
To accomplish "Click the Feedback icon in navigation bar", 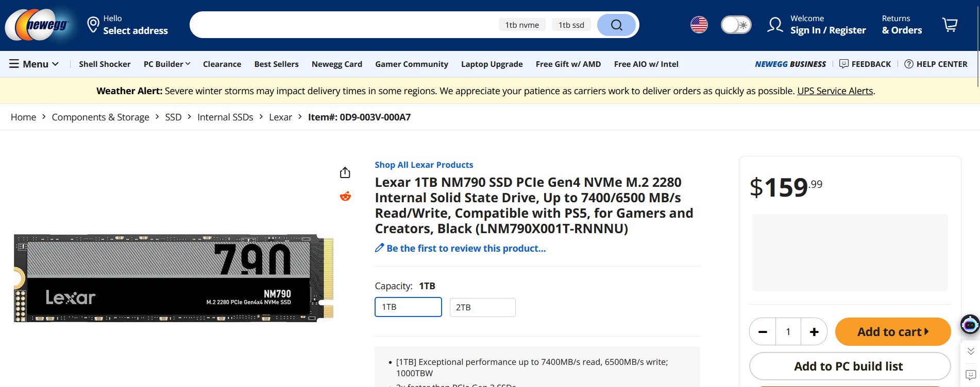I will (x=844, y=64).
